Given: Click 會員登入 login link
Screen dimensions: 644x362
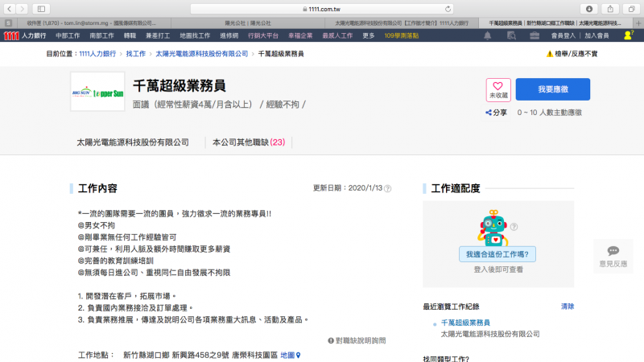Looking at the screenshot, I should (563, 35).
